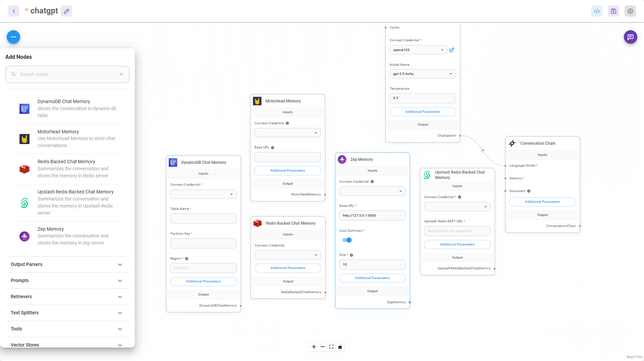This screenshot has width=644, height=361.
Task: Open the chat message bubble button
Action: (x=630, y=37)
